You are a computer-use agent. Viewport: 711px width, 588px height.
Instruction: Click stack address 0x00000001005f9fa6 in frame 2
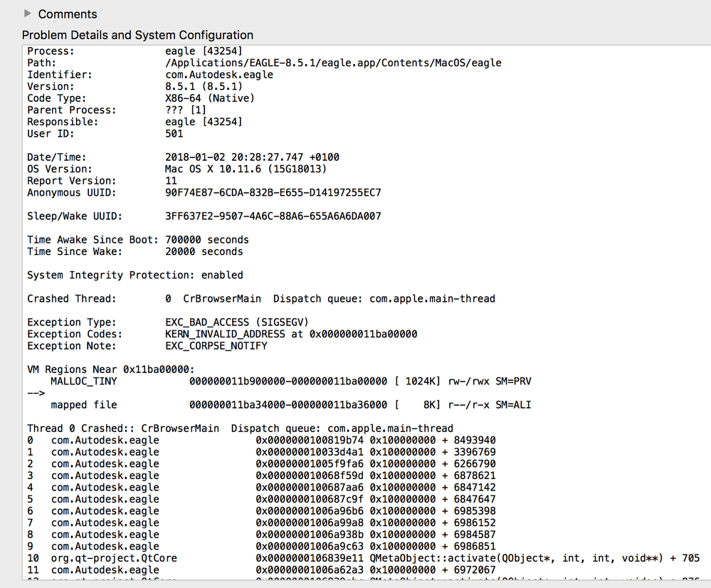click(310, 463)
